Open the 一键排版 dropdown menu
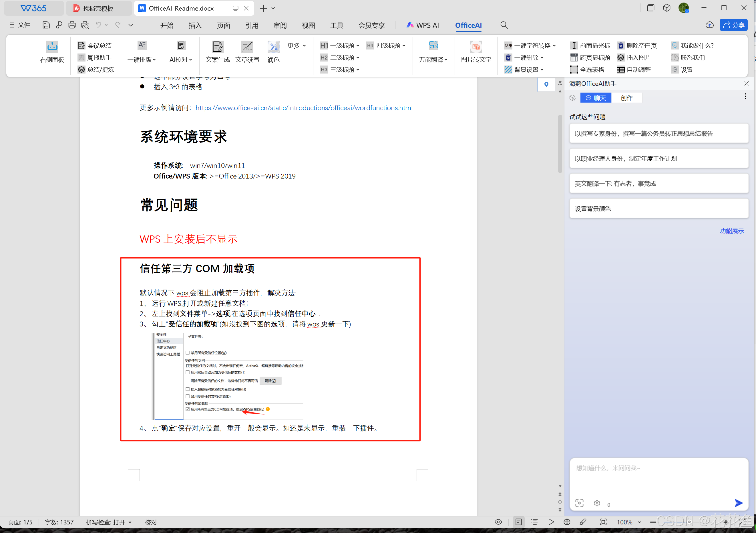Screen dimensions: 756x533 point(142,60)
